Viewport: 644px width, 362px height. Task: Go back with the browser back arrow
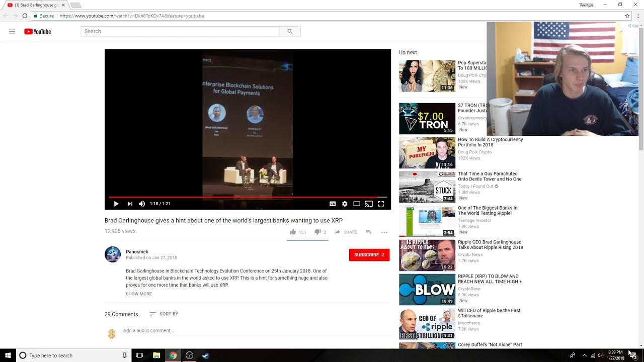6,16
